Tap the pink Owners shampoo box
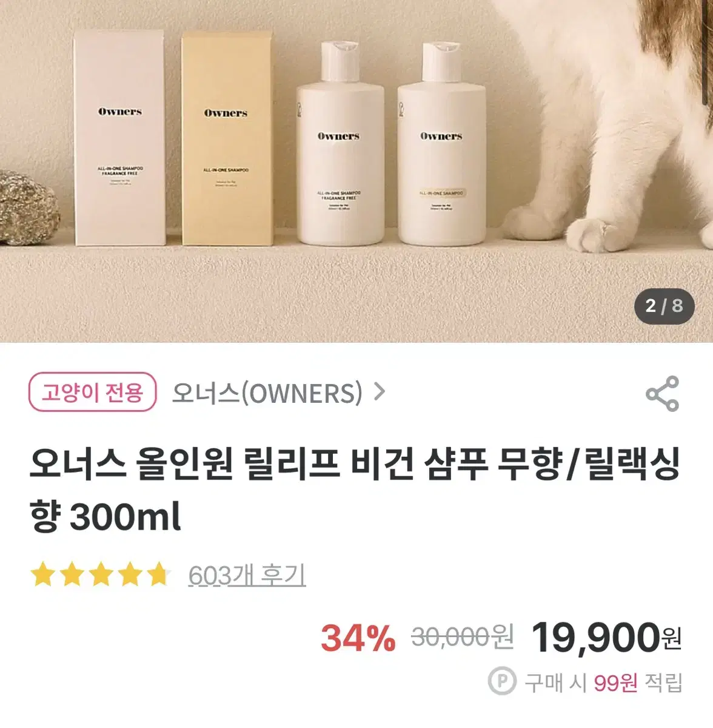The width and height of the screenshot is (713, 728). point(119,138)
